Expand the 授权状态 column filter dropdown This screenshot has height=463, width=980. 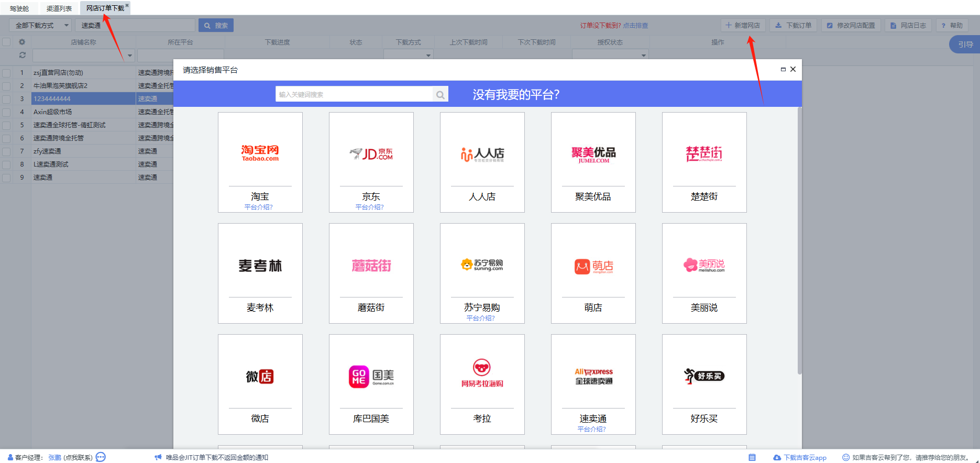[644, 55]
